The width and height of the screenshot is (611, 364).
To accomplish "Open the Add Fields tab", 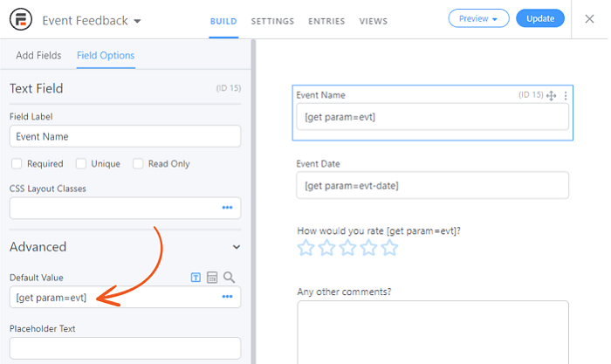I will pyautogui.click(x=38, y=55).
